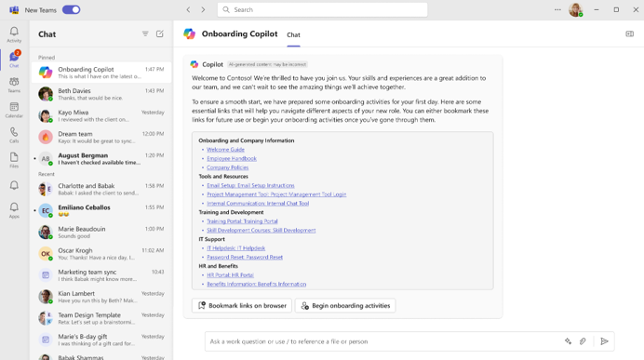Open Apps from the sidebar
This screenshot has height=360, width=644.
coord(14,210)
